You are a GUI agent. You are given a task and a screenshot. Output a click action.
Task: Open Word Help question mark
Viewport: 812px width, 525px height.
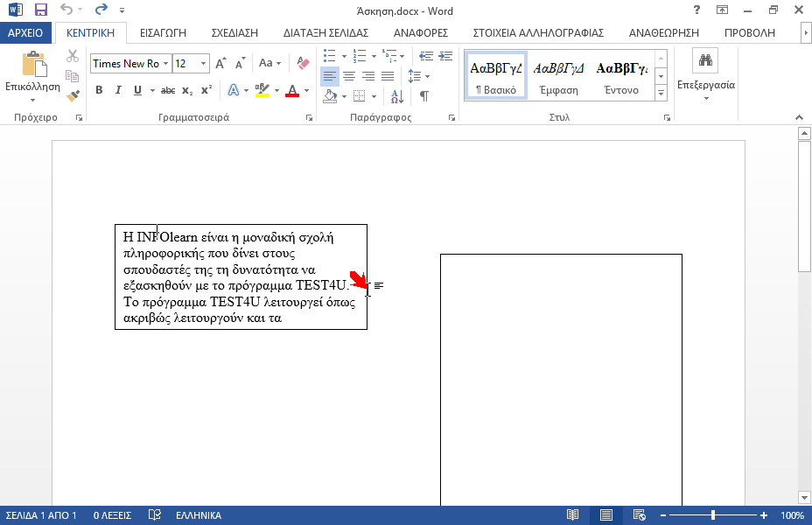pyautogui.click(x=696, y=10)
